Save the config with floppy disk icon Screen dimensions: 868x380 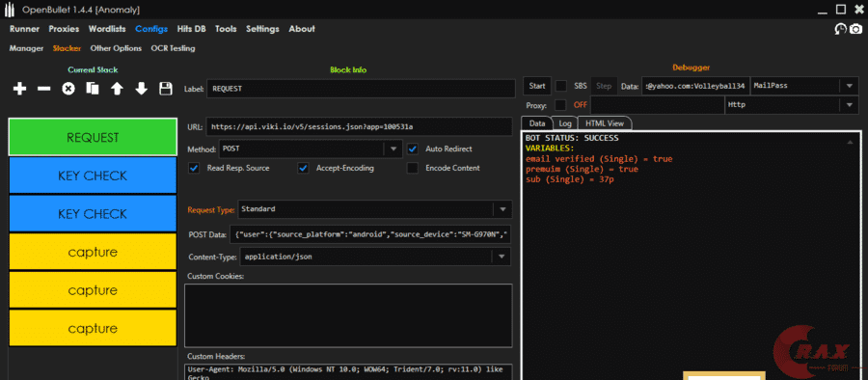(165, 89)
